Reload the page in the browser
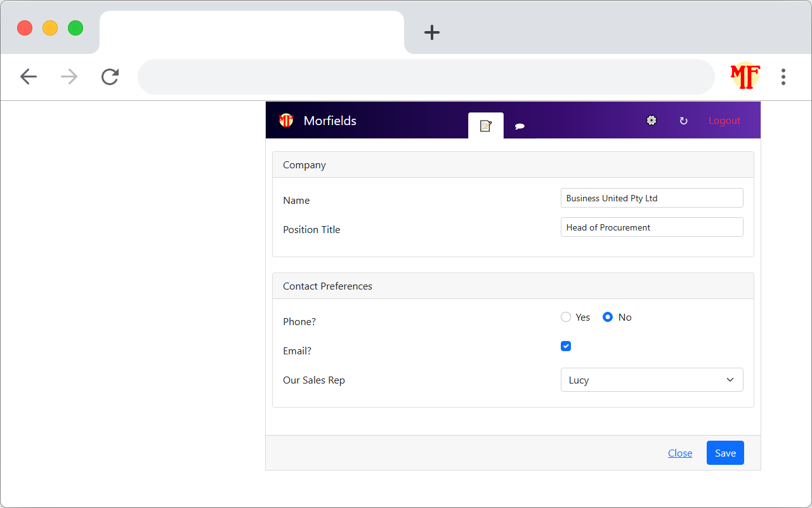 (x=110, y=77)
